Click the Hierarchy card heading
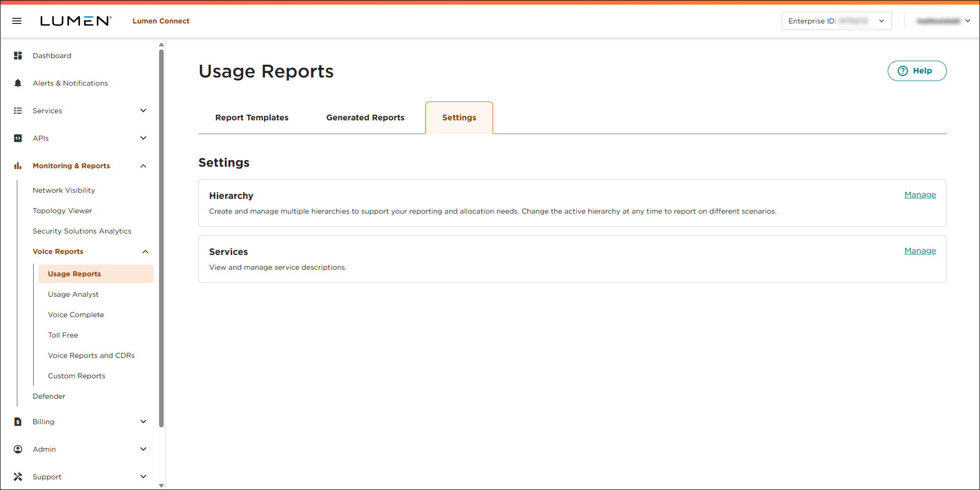The height and width of the screenshot is (490, 980). point(231,196)
